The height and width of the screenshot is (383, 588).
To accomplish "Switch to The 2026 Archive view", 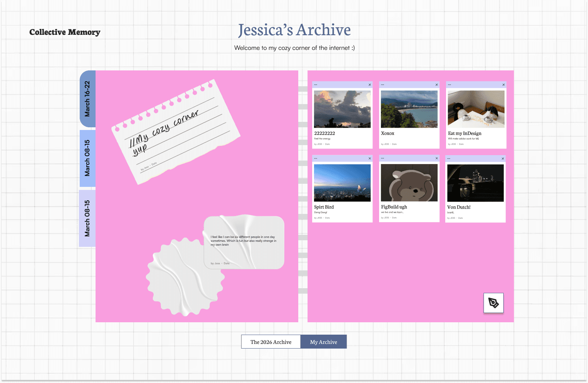I will [x=271, y=342].
